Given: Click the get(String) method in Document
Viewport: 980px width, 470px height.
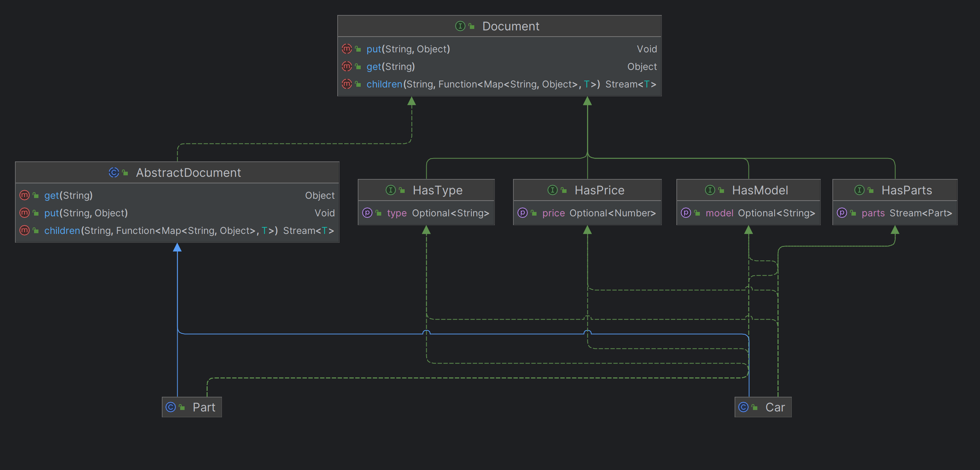Looking at the screenshot, I should [x=390, y=67].
